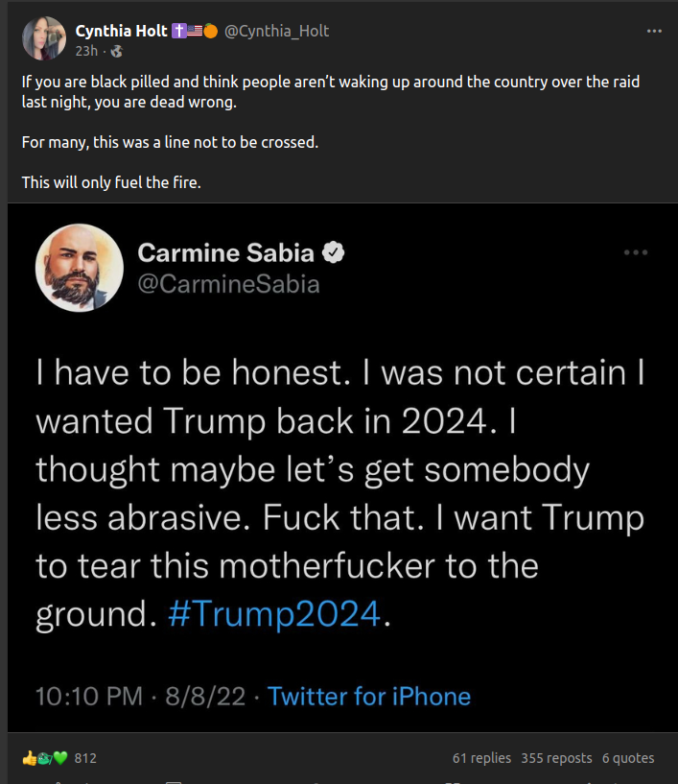Click the thumbs-up reaction emoji
The height and width of the screenshot is (784, 678).
pyautogui.click(x=29, y=758)
